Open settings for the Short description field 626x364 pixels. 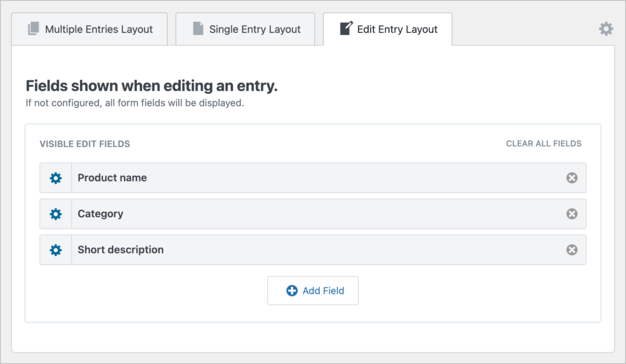[56, 250]
